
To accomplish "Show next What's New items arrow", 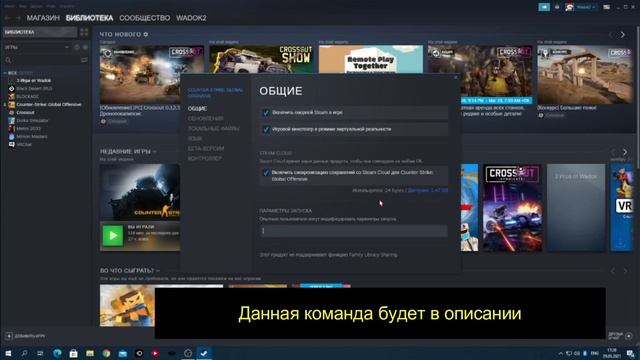I will (623, 35).
